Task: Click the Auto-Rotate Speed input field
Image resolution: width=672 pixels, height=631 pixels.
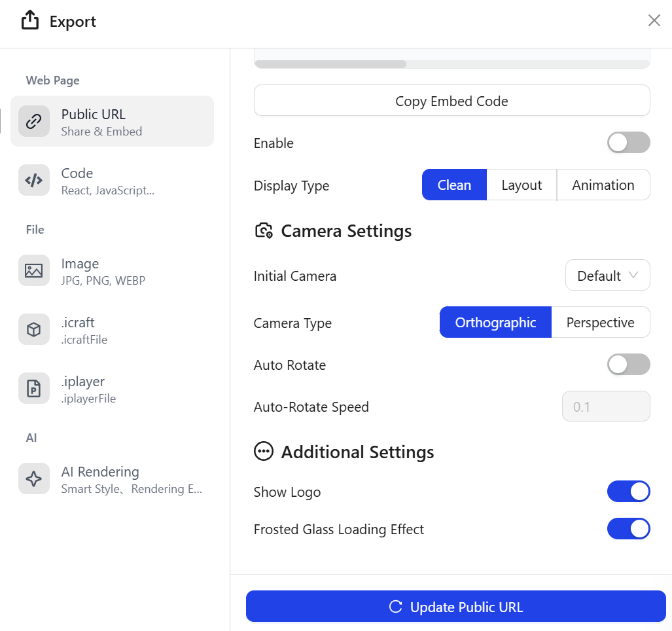Action: coord(606,406)
